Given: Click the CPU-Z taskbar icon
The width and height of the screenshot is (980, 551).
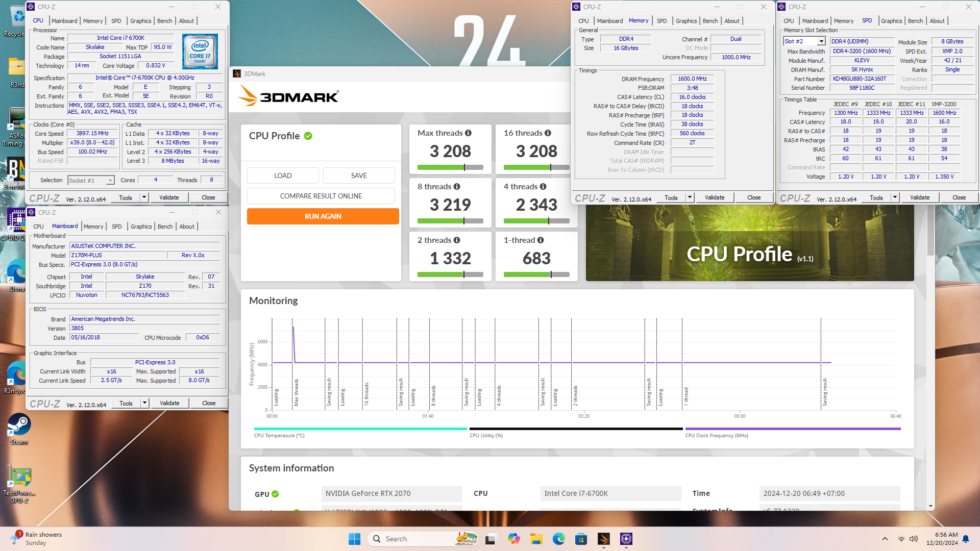Looking at the screenshot, I should pos(626,539).
